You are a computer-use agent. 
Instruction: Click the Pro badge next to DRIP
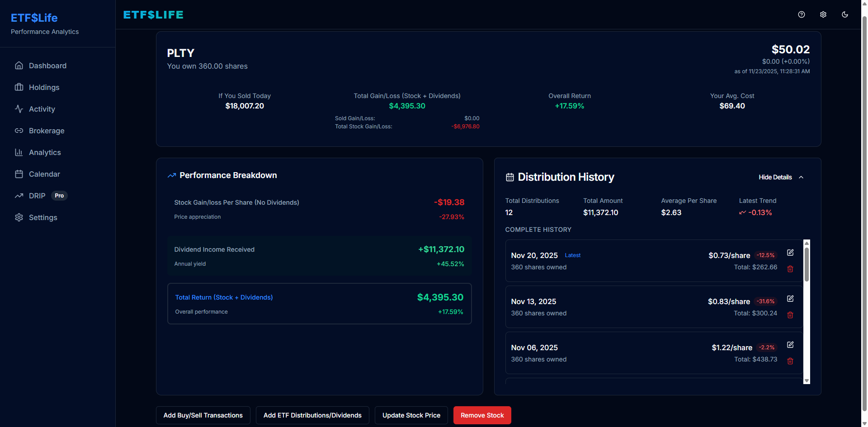pyautogui.click(x=59, y=196)
